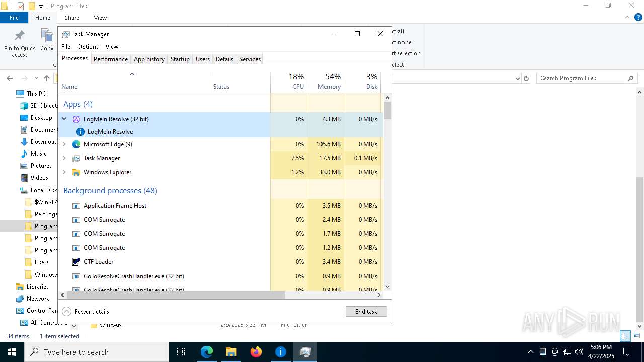Click the End task button

tap(366, 312)
